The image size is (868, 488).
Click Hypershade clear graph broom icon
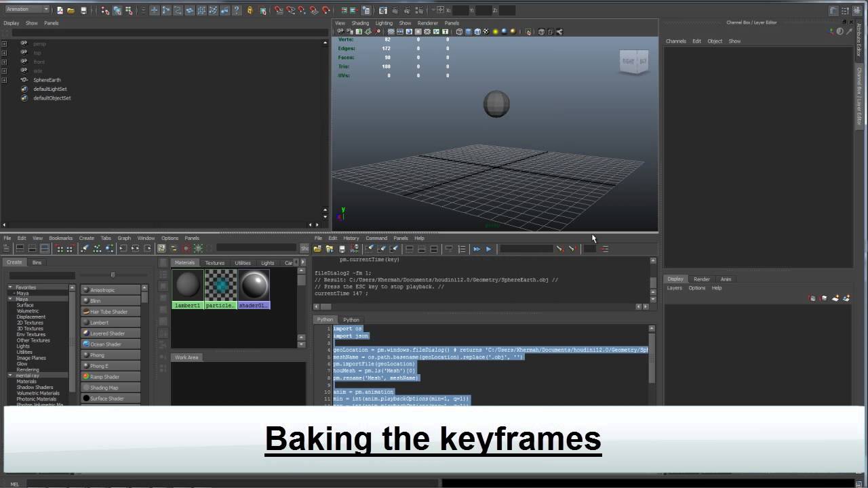[x=85, y=249]
